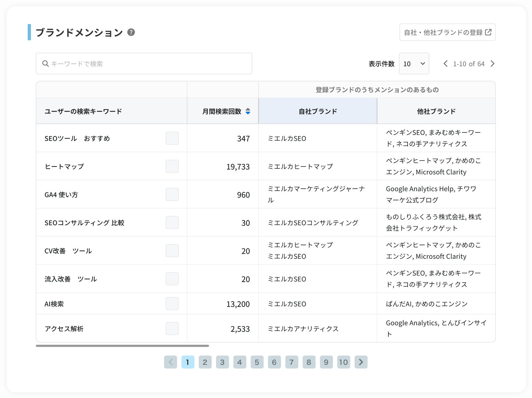The image size is (532, 398).
Task: Toggle the checkbox for アクセス解析 row
Action: (x=172, y=329)
